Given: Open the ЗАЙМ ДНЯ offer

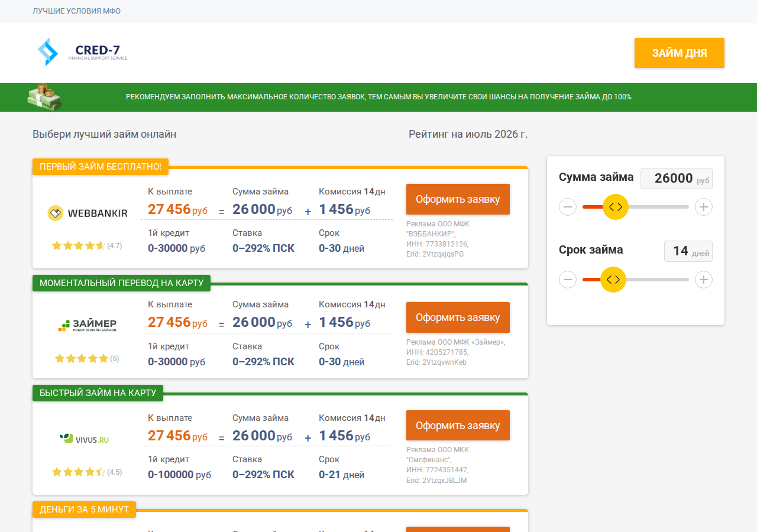Looking at the screenshot, I should coord(680,53).
